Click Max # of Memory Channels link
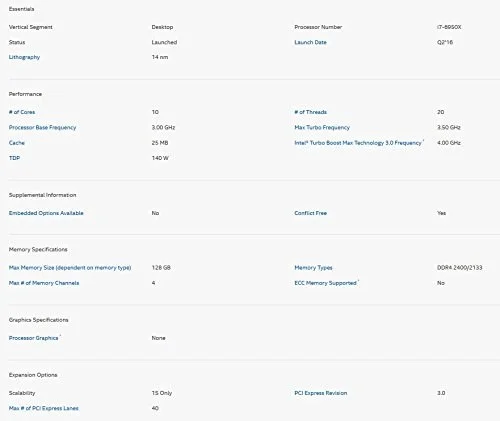 (44, 283)
